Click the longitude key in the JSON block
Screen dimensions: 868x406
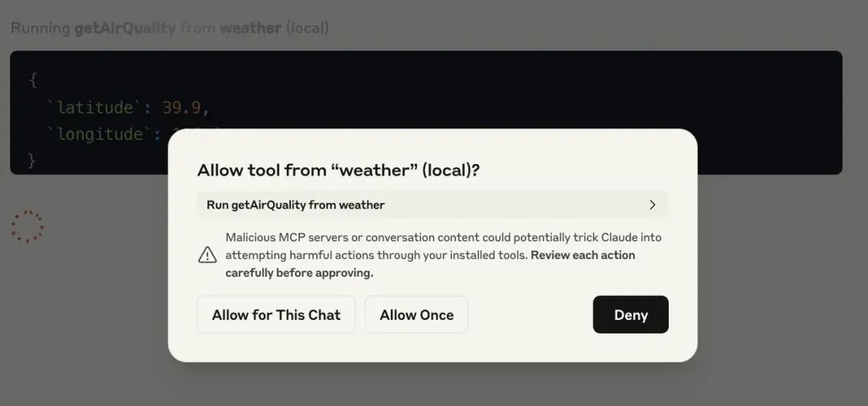click(x=100, y=134)
